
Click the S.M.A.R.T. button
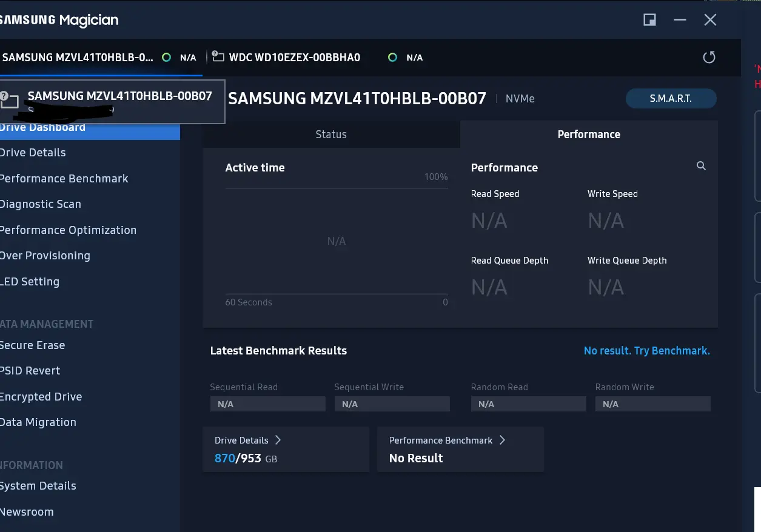[671, 99]
